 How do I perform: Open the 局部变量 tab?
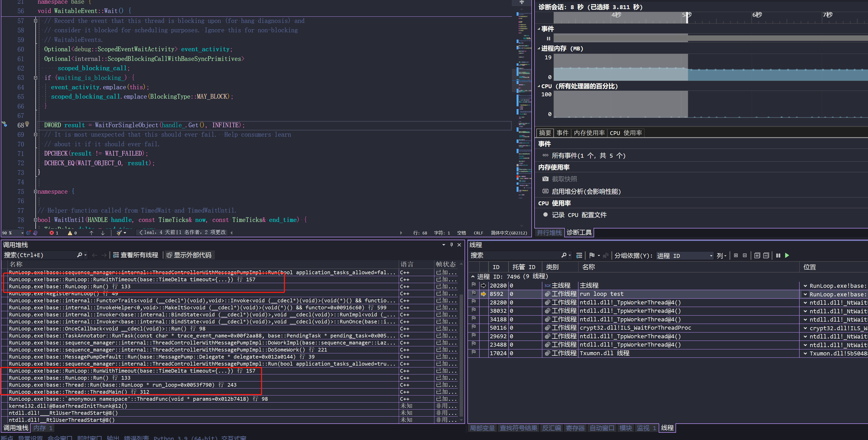pyautogui.click(x=482, y=428)
